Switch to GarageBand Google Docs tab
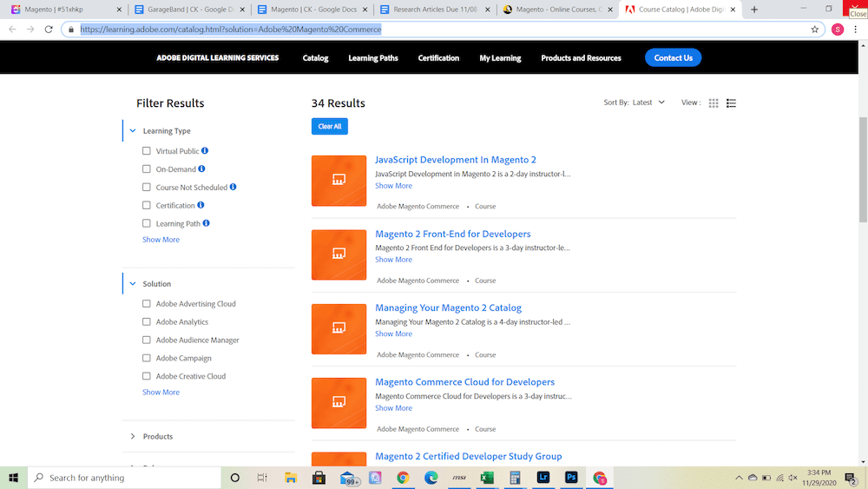The image size is (868, 489). click(x=189, y=10)
